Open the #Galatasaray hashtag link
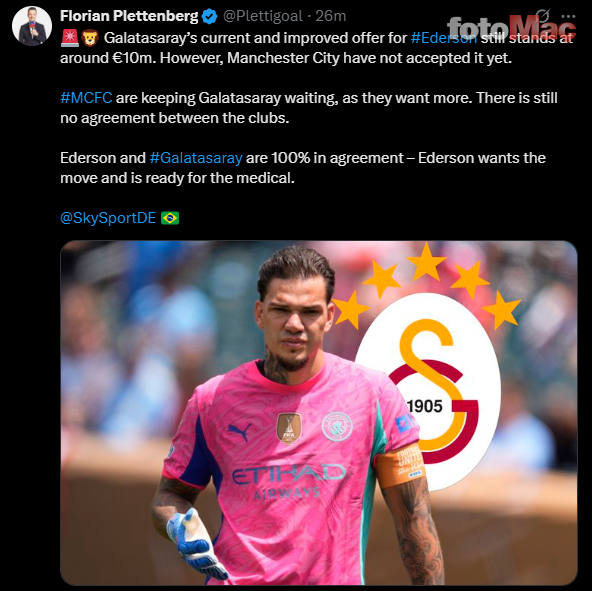This screenshot has height=591, width=592. coord(196,158)
